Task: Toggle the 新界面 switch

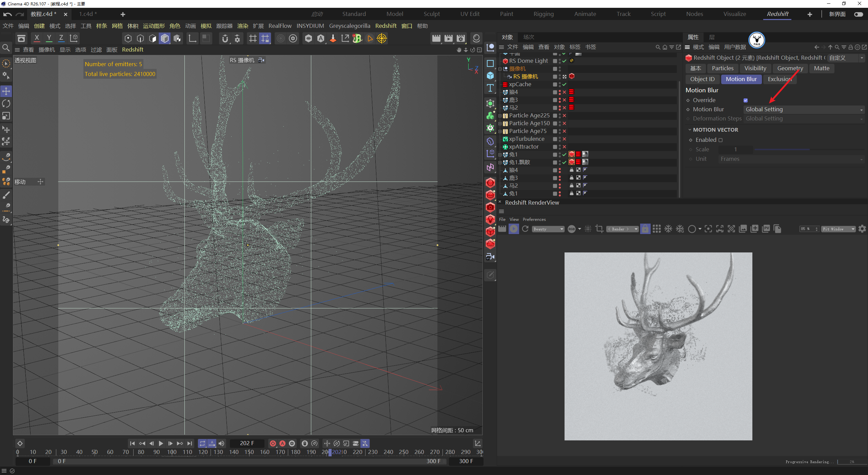Action: 858,14
